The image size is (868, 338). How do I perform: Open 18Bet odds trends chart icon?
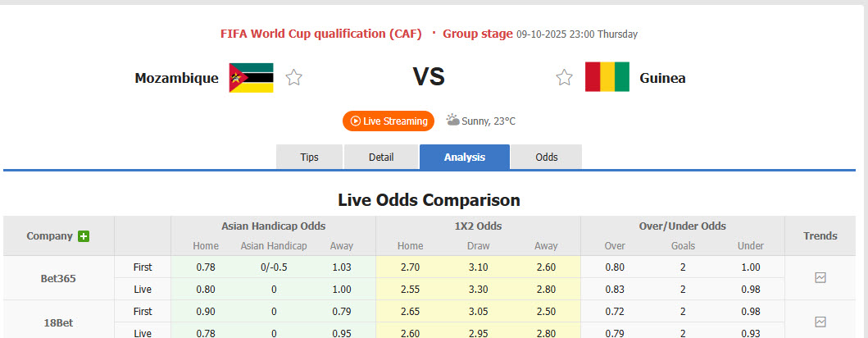(x=820, y=322)
